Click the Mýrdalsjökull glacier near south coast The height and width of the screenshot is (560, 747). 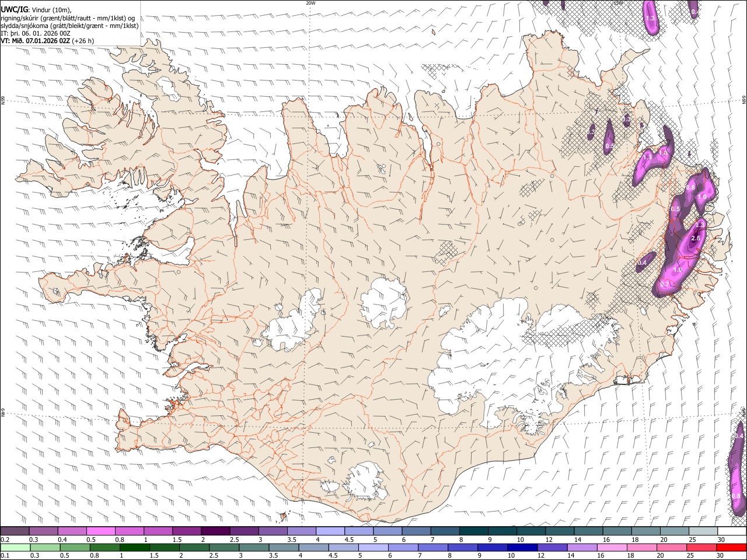pos(366,482)
